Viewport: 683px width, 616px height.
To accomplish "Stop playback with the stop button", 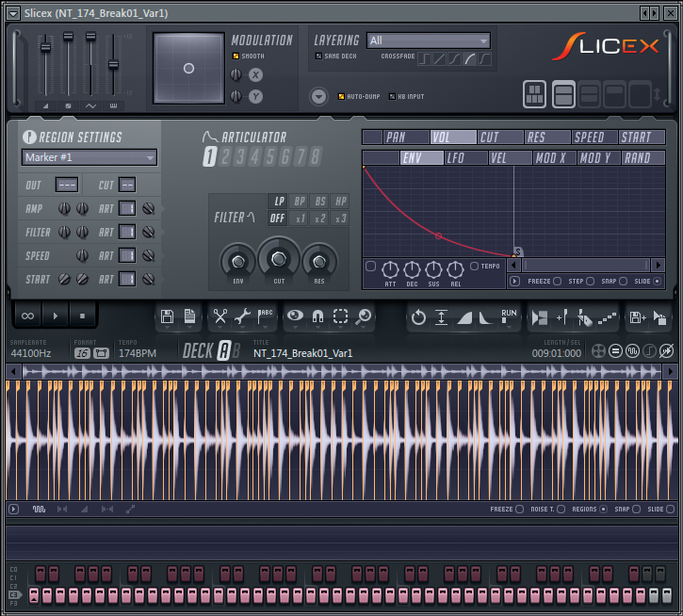I will click(x=82, y=316).
